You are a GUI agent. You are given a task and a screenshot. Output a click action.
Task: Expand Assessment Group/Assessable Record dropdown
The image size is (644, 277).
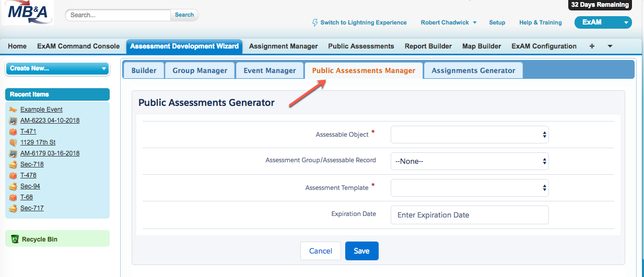(469, 161)
